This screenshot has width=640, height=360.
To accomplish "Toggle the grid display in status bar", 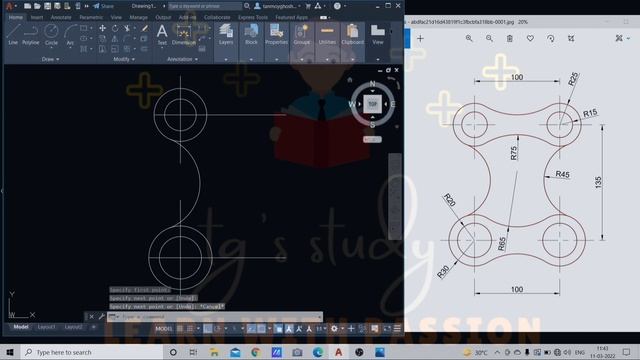I will click(180, 329).
